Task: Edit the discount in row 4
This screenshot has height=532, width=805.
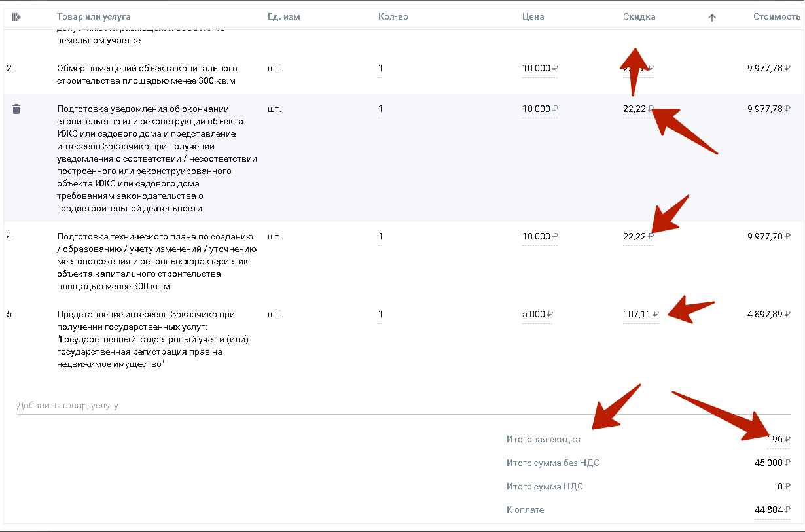Action: [634, 237]
